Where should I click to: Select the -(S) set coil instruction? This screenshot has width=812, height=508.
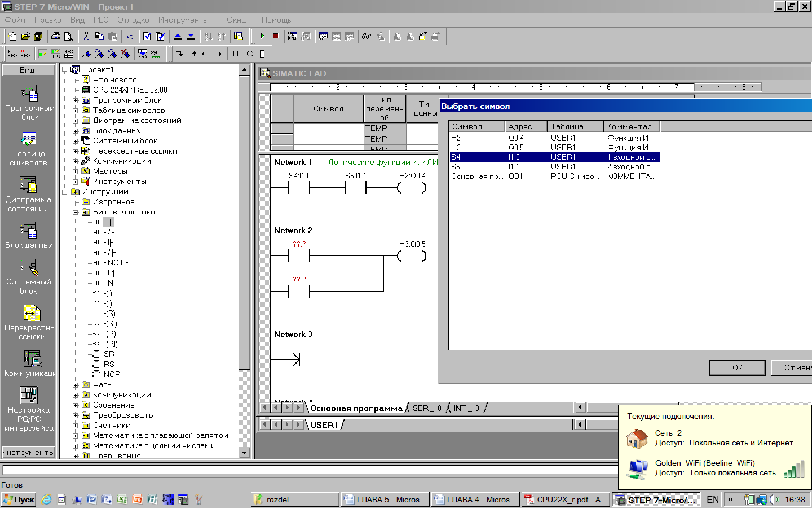(x=109, y=314)
